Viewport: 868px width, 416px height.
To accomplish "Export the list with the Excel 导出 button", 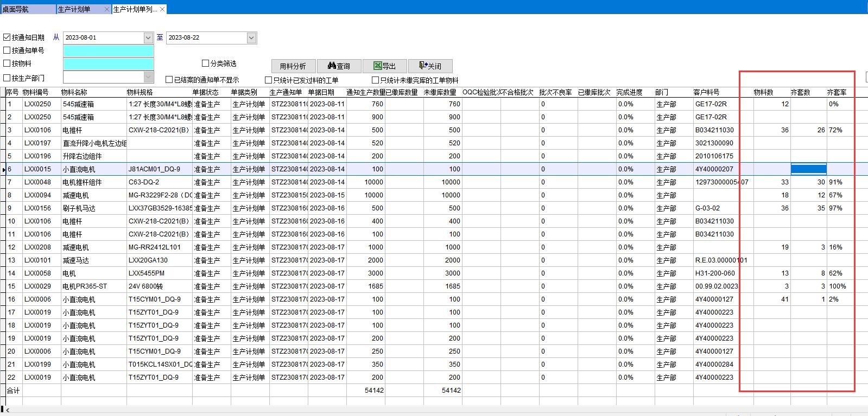I will coord(385,66).
